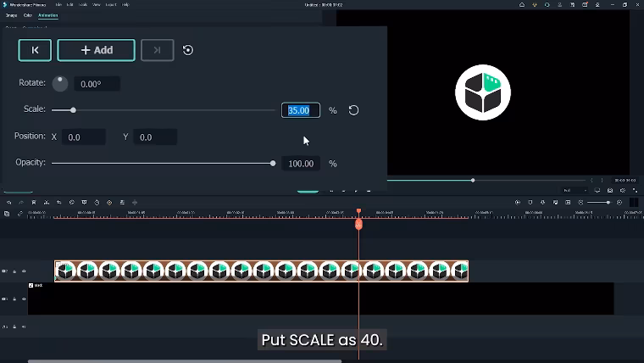The height and width of the screenshot is (363, 644).
Task: Click the preview volume icon
Action: pyautogui.click(x=623, y=190)
